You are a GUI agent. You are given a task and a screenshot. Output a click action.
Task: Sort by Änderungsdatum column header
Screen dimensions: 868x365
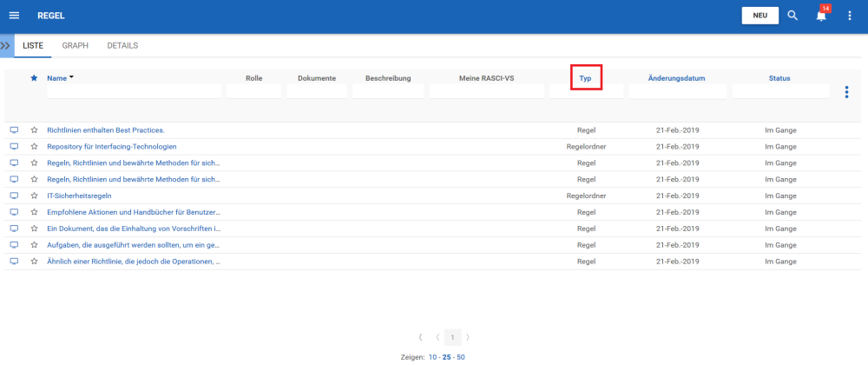pyautogui.click(x=676, y=78)
